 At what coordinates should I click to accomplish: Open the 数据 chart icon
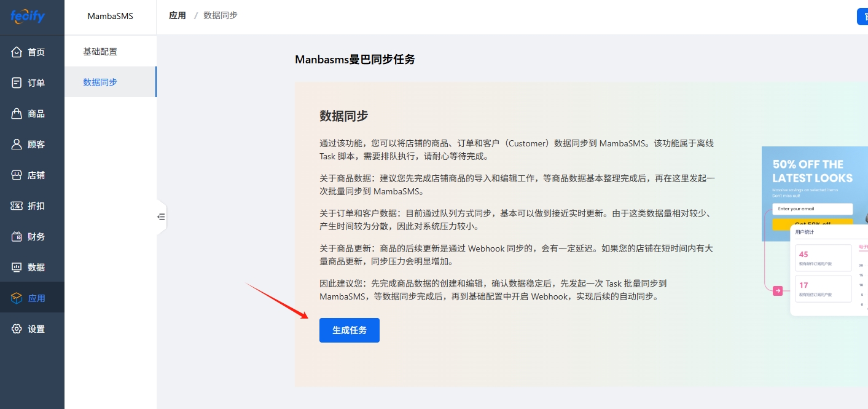point(17,268)
